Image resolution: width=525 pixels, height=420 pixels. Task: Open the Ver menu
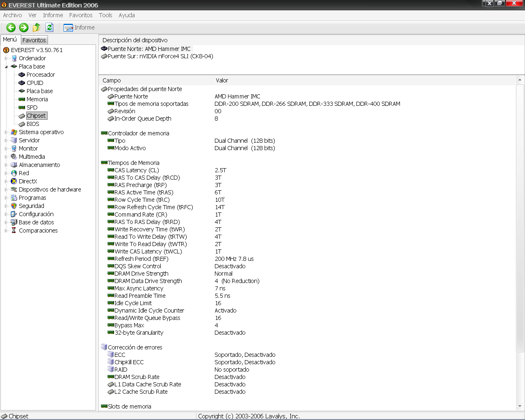point(33,15)
